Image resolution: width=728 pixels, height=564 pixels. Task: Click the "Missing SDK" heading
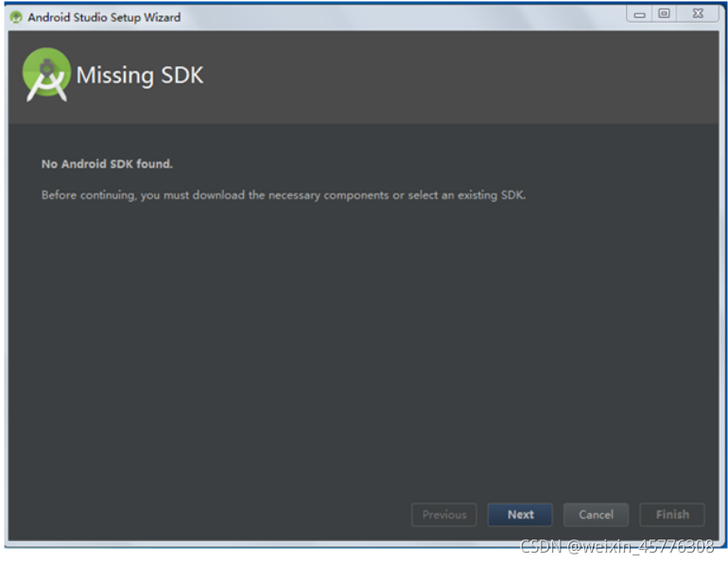pyautogui.click(x=140, y=76)
